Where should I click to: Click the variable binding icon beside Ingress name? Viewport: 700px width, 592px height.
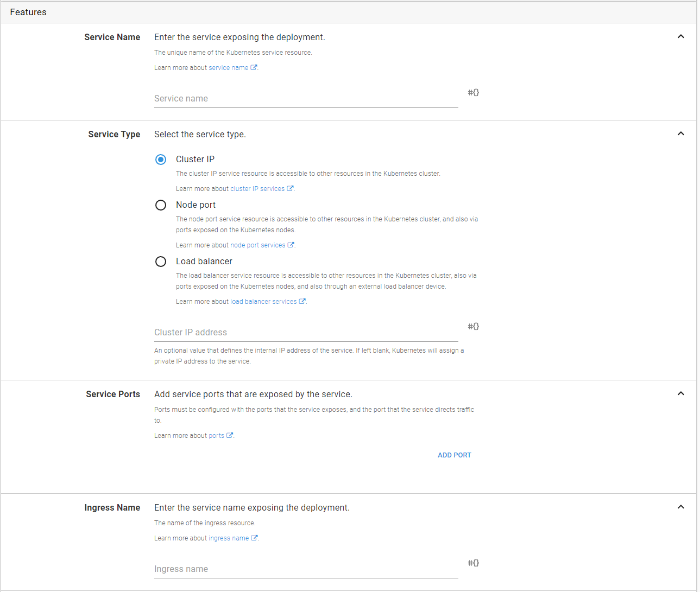[x=473, y=563]
